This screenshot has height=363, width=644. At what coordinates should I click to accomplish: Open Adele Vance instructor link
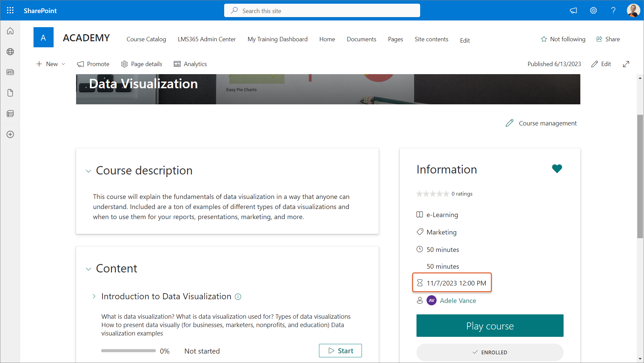458,301
